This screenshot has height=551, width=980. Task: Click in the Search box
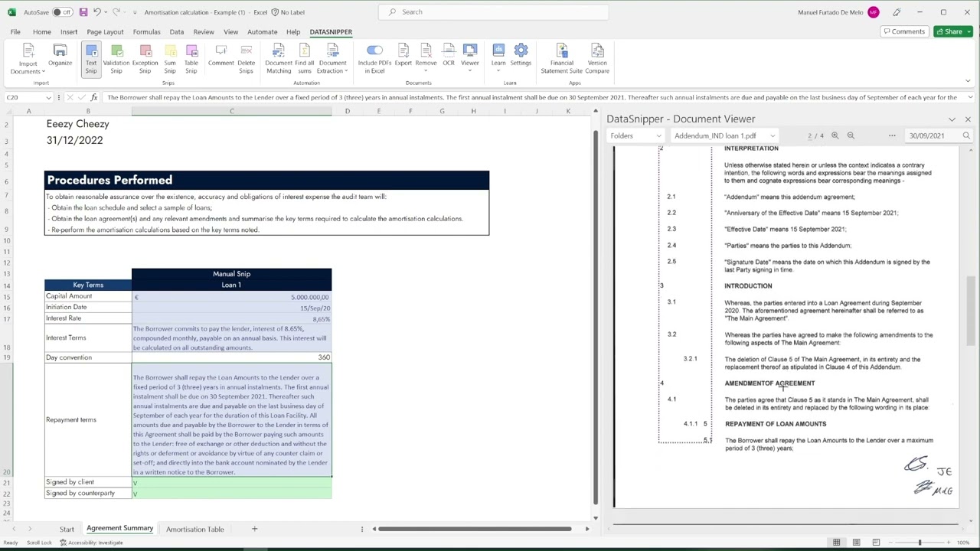pyautogui.click(x=494, y=11)
